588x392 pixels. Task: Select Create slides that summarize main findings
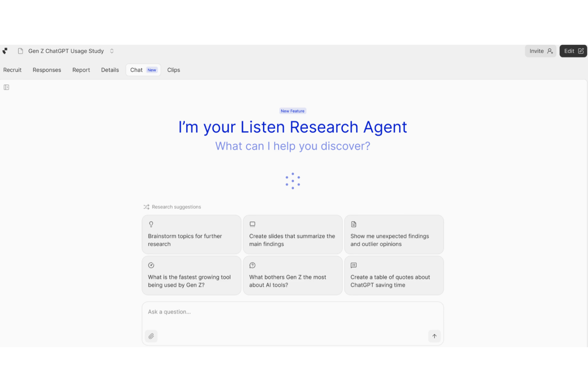pyautogui.click(x=293, y=234)
